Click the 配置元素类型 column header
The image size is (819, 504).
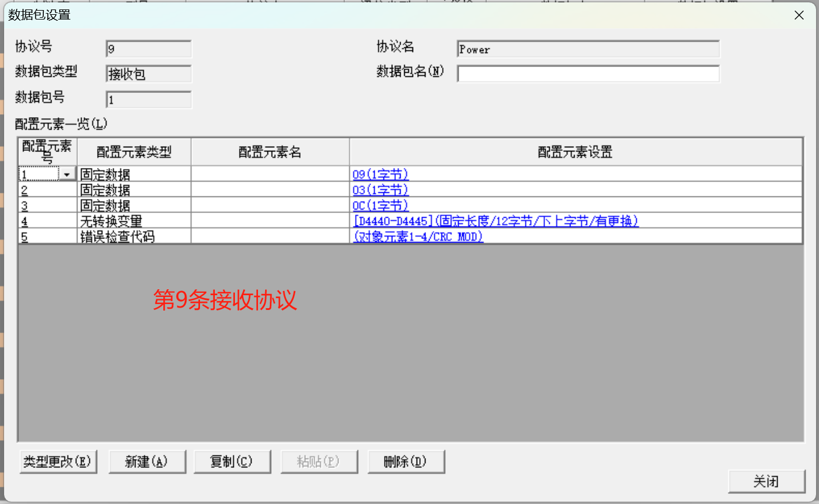point(134,152)
